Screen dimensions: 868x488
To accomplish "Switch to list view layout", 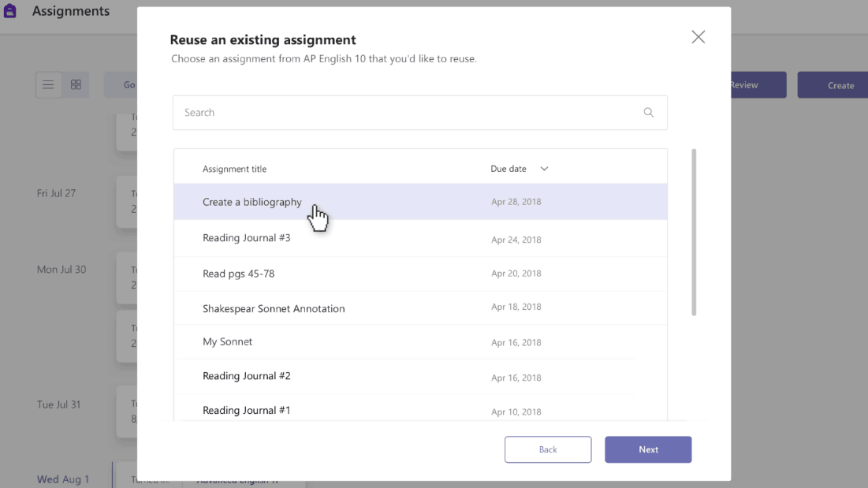I will [x=48, y=85].
